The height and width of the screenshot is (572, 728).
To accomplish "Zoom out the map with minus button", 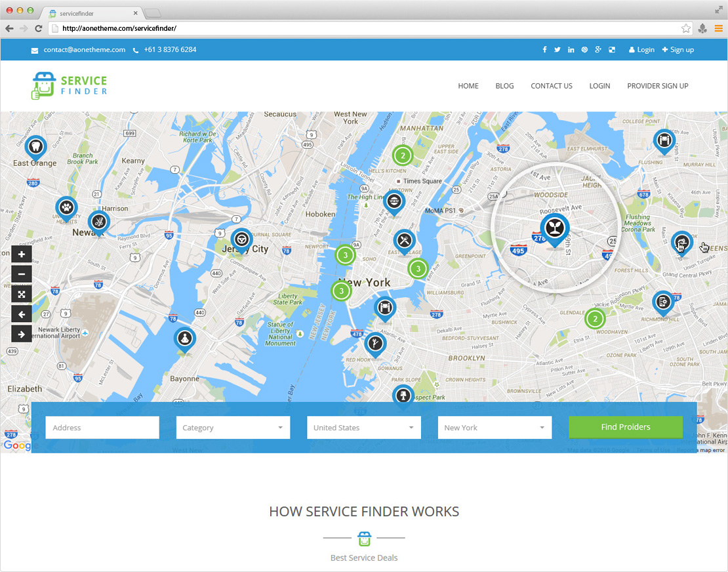I will coord(22,274).
